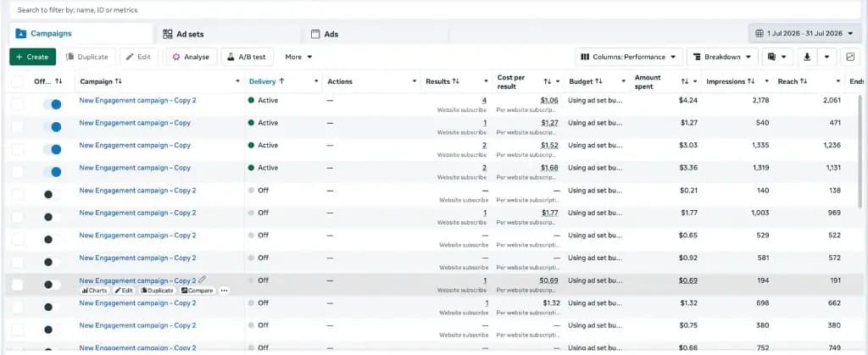Open the More dropdown in toolbar
Viewport: 868px width, 355px height.
click(298, 57)
